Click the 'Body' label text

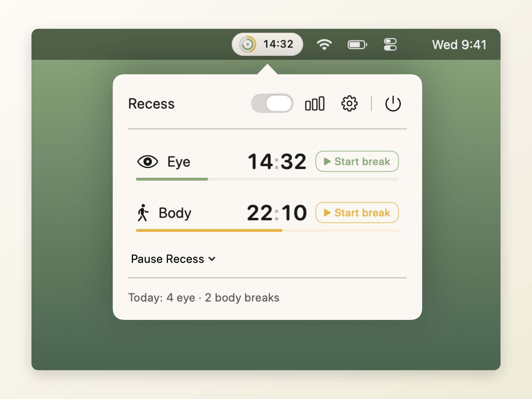[x=175, y=213]
